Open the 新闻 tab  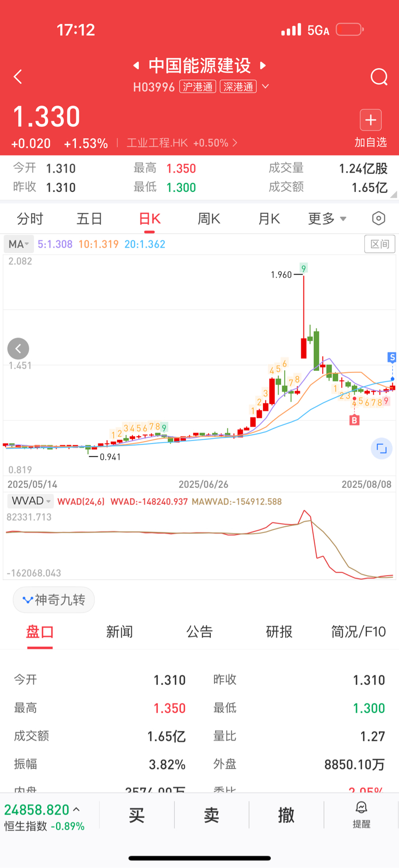119,632
